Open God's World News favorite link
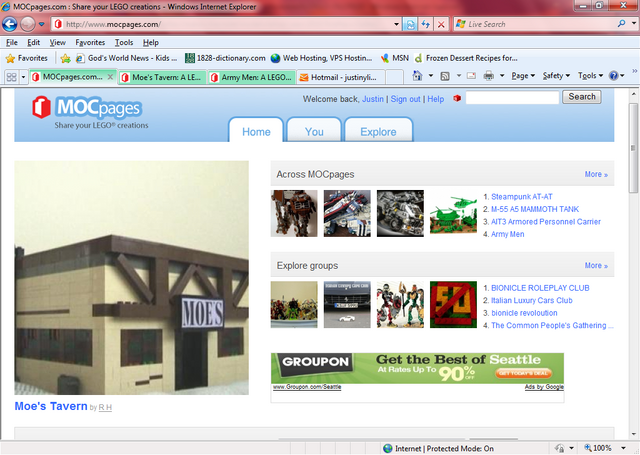This screenshot has height=455, width=640. (127, 58)
